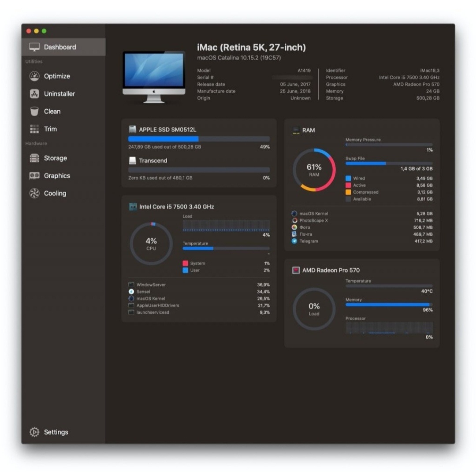Click the Sensei process icon in the CPU list
The height and width of the screenshot is (475, 476).
[x=131, y=292]
